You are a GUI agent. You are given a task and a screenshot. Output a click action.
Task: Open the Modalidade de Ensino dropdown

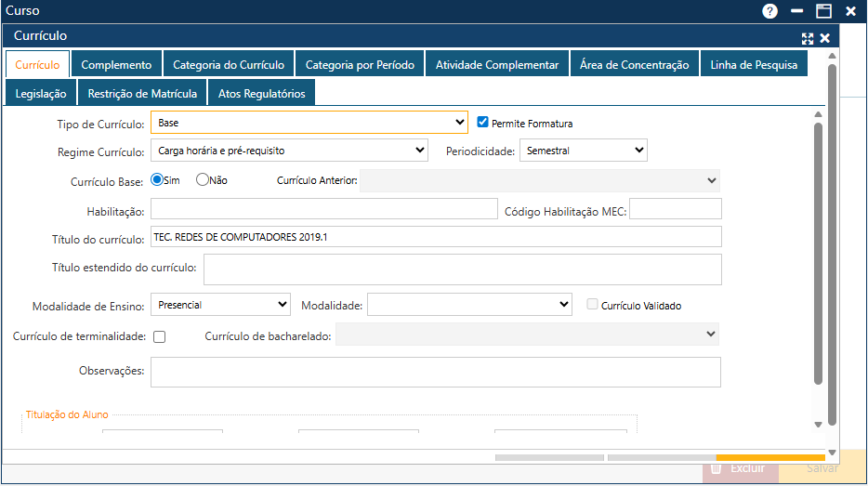[x=221, y=305]
